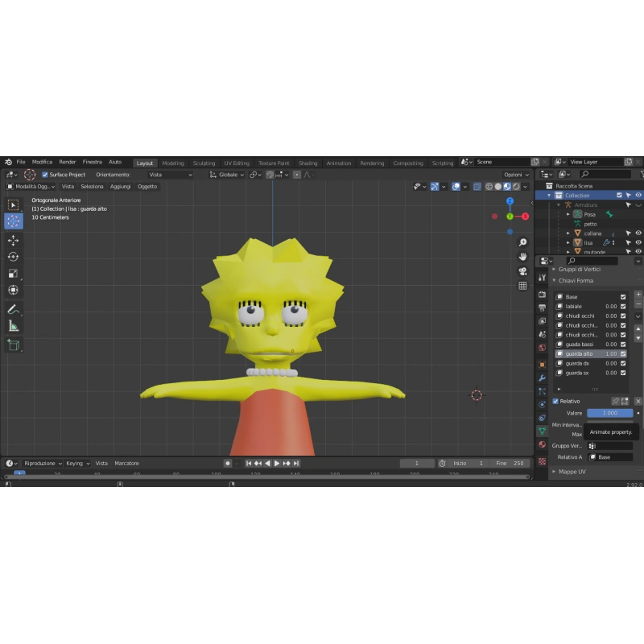Open the Object properties tab (orange square)

[x=542, y=365]
